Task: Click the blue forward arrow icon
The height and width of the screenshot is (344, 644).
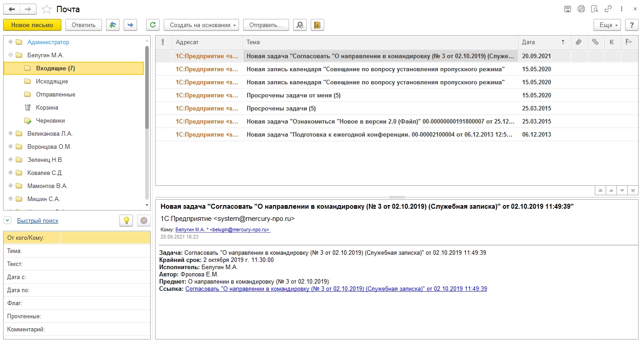Action: pos(130,25)
